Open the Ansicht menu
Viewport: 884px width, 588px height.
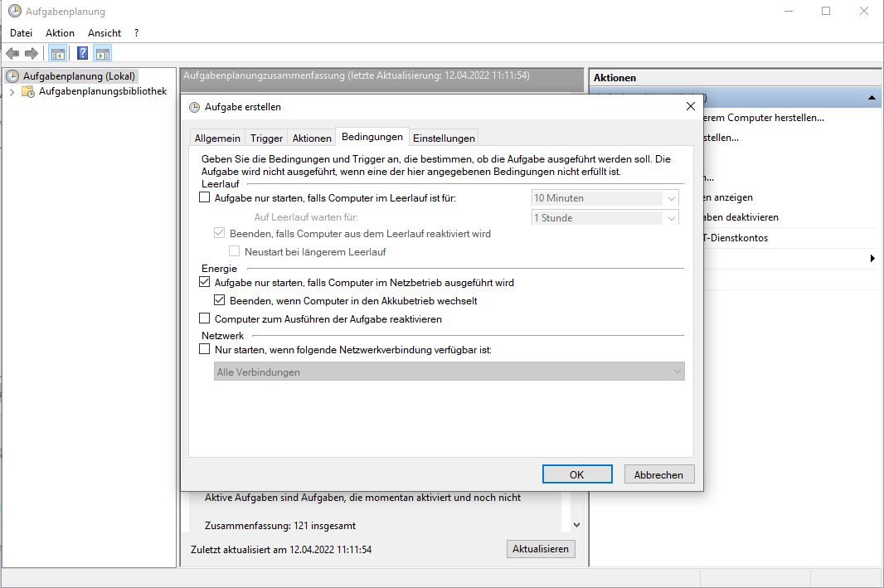tap(104, 33)
